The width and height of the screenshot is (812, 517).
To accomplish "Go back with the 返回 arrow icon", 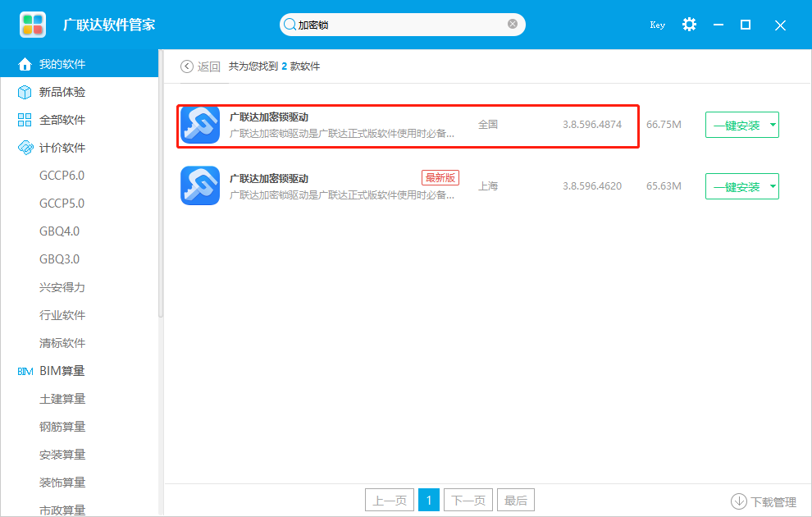I will click(x=186, y=66).
